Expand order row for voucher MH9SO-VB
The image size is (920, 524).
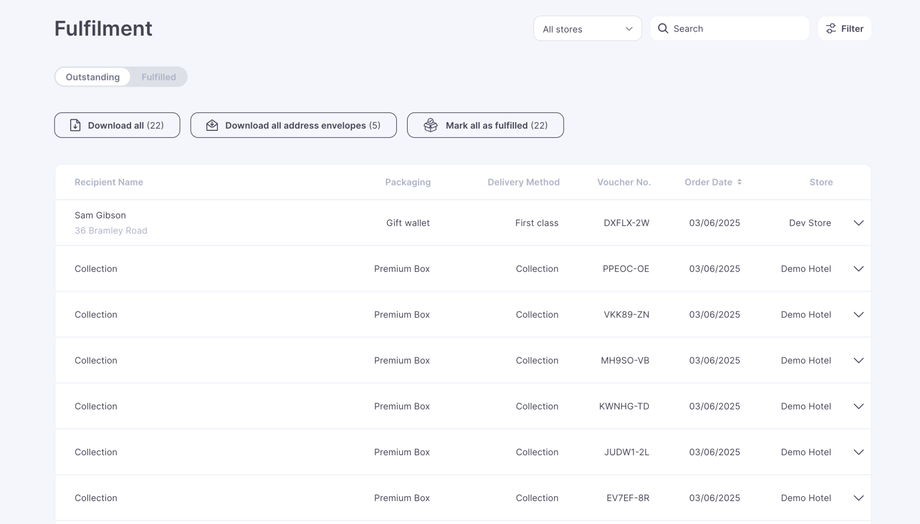coord(858,361)
